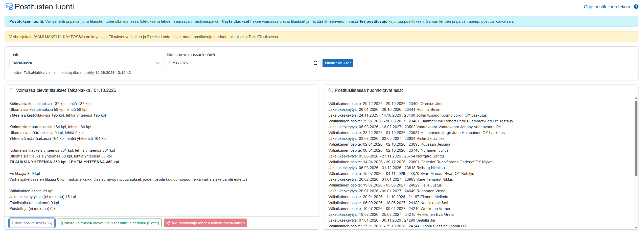Open the Lehti dropdown showing TaikaNakka
This screenshot has height=241, width=644.
[x=86, y=63]
